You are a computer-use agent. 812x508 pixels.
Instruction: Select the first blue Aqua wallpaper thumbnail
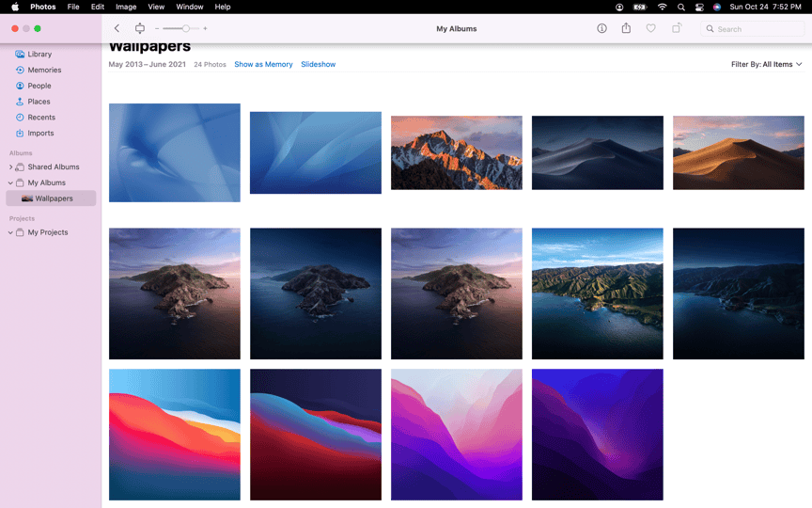pos(175,152)
